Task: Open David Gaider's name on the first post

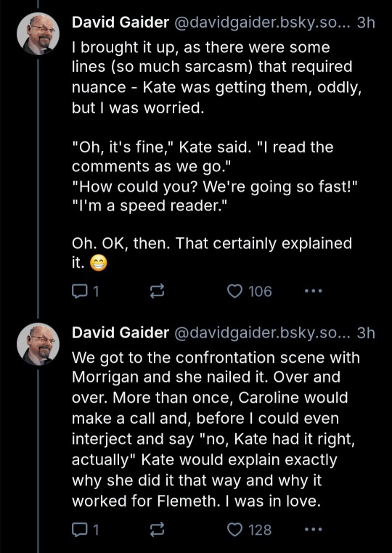Action: (x=121, y=22)
